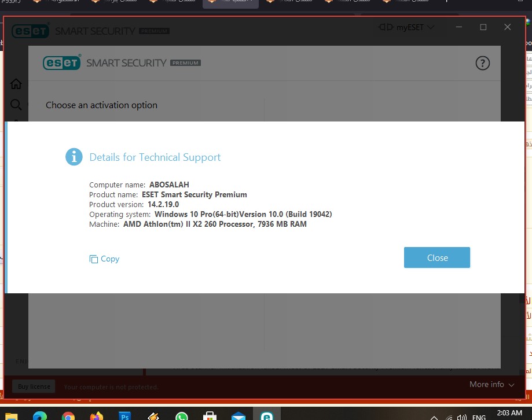Click the blue info icon beside dialog title
This screenshot has height=420, width=532.
click(74, 157)
